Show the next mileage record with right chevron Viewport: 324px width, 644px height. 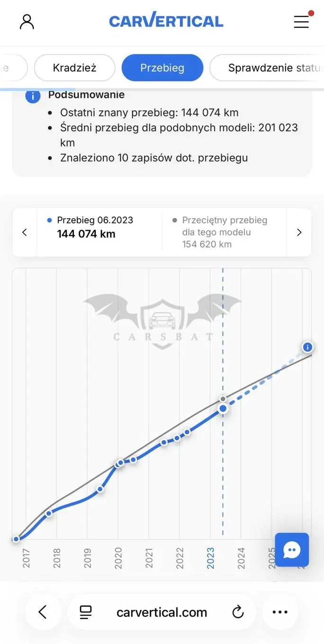click(299, 233)
